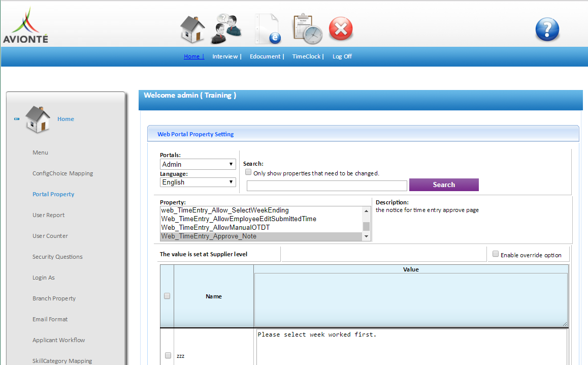The image size is (588, 365).
Task: Open User Report in sidebar
Action: (48, 215)
